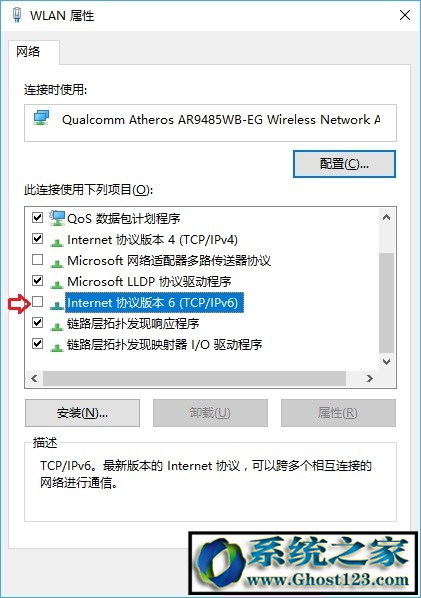Image resolution: width=421 pixels, height=598 pixels.
Task: Click the WLAN adapter icon in title bar
Action: 17,15
